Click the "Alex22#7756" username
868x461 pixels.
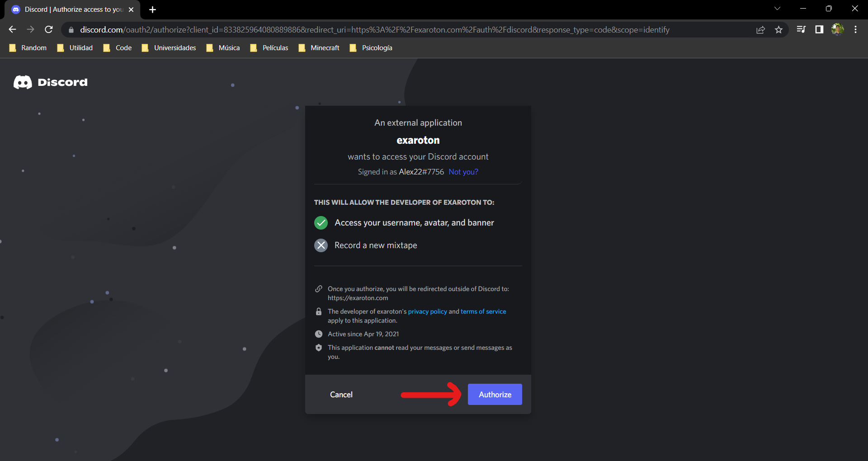[421, 172]
